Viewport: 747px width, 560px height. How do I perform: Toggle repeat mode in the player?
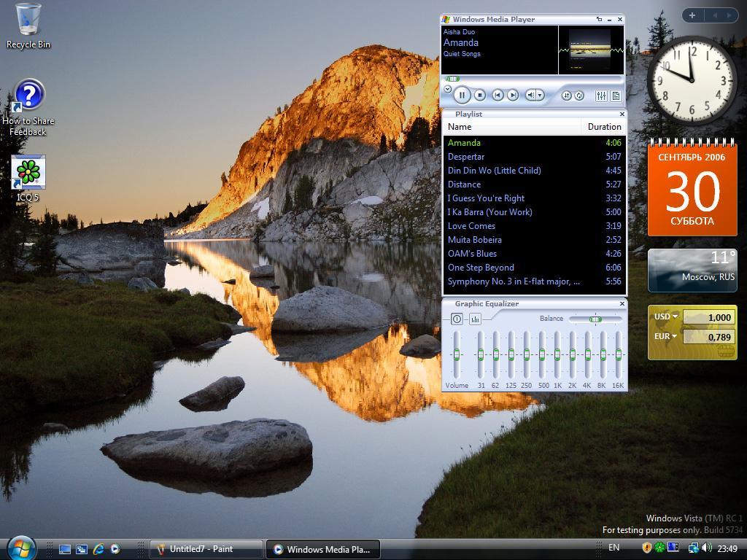coord(579,96)
